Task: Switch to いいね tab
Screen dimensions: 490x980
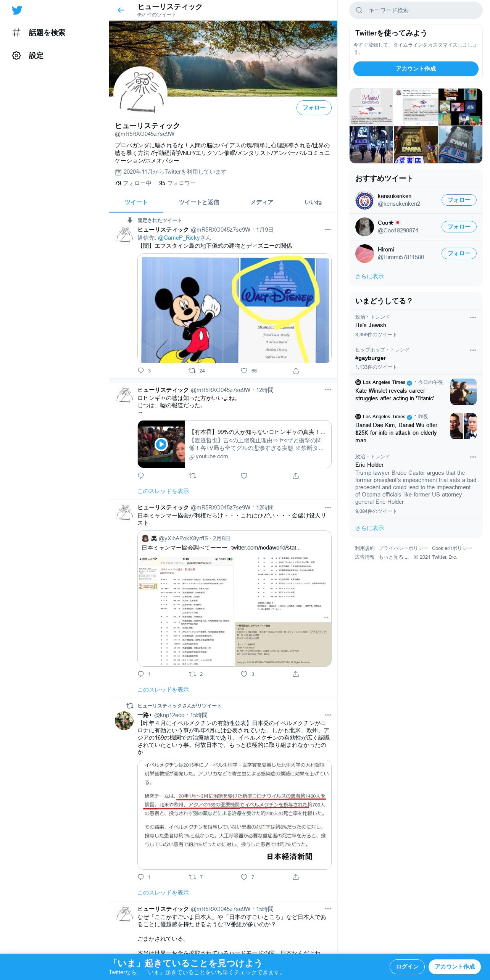Action: click(x=313, y=203)
